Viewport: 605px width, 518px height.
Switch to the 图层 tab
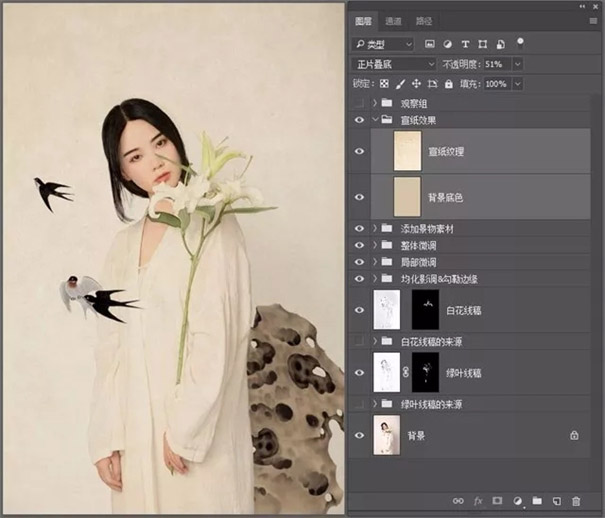pos(363,21)
